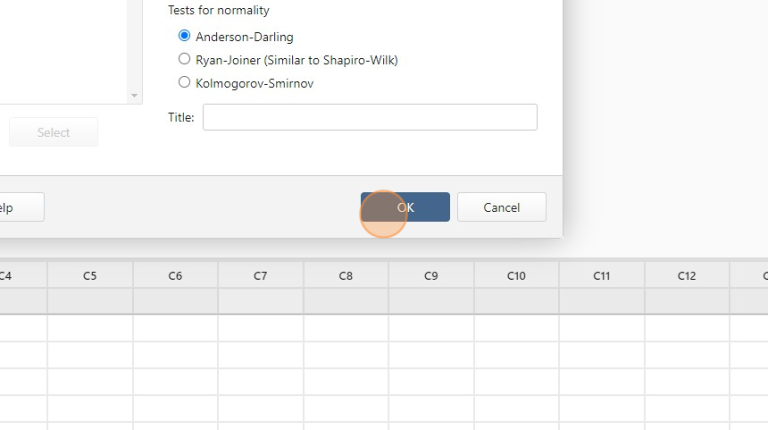Screen dimensions: 768x430
Task: Click the C11 column header
Action: tap(601, 275)
